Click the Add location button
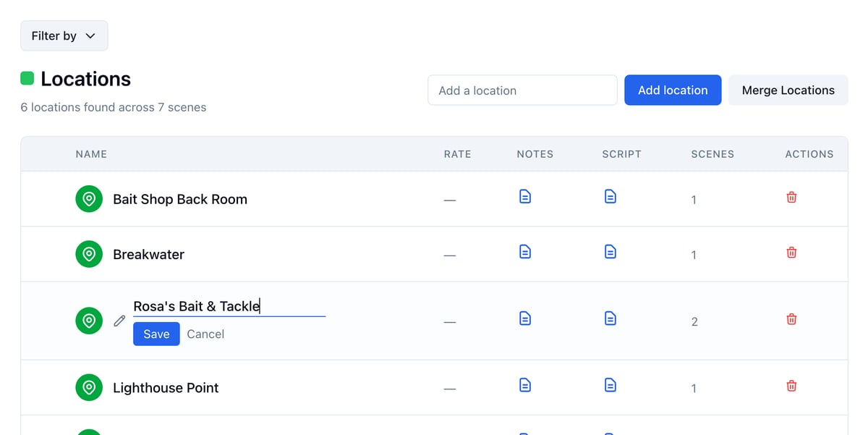 click(673, 90)
